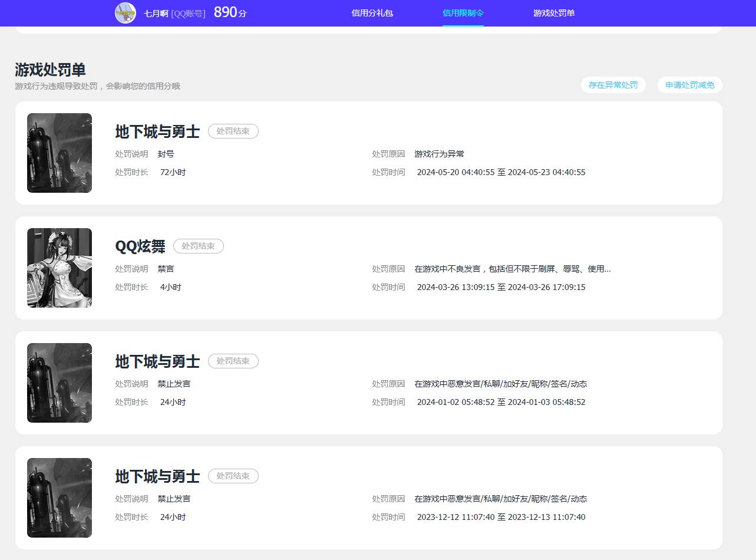Click the game thumbnail on the 2024-01-02 禁止发言 card
Viewport: 756px width, 560px height.
(x=60, y=383)
